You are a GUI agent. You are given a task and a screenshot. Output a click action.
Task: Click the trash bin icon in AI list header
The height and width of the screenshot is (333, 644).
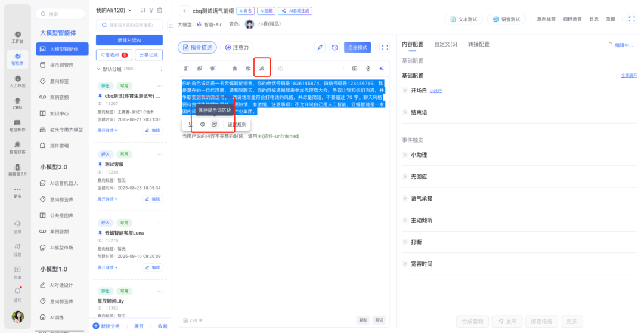coord(160,10)
